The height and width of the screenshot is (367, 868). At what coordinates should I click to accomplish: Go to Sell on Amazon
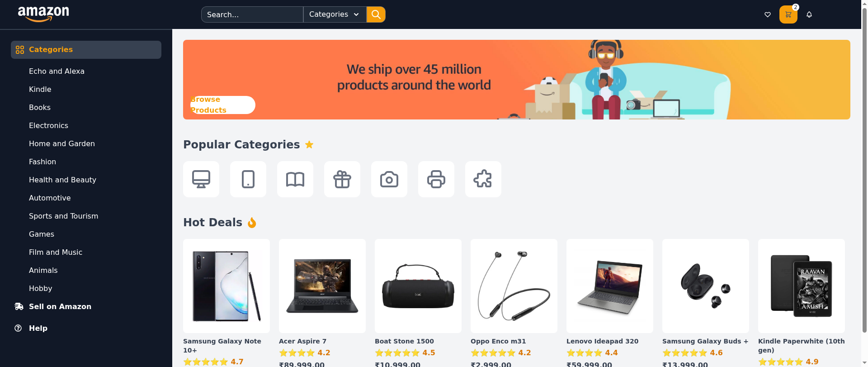tap(60, 306)
